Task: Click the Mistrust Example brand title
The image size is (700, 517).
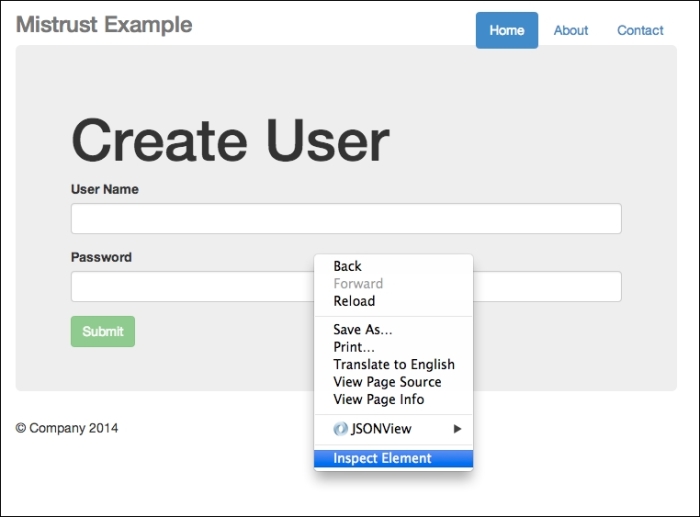Action: click(x=104, y=25)
